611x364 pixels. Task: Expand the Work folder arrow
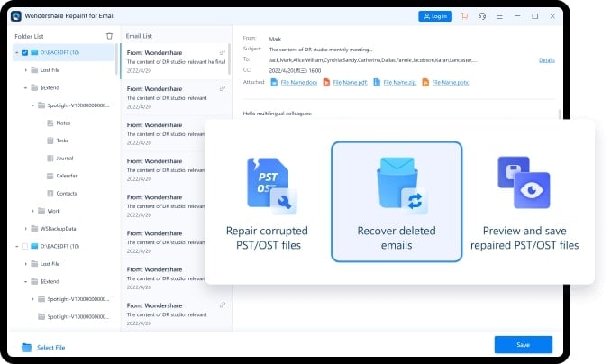pos(32,211)
